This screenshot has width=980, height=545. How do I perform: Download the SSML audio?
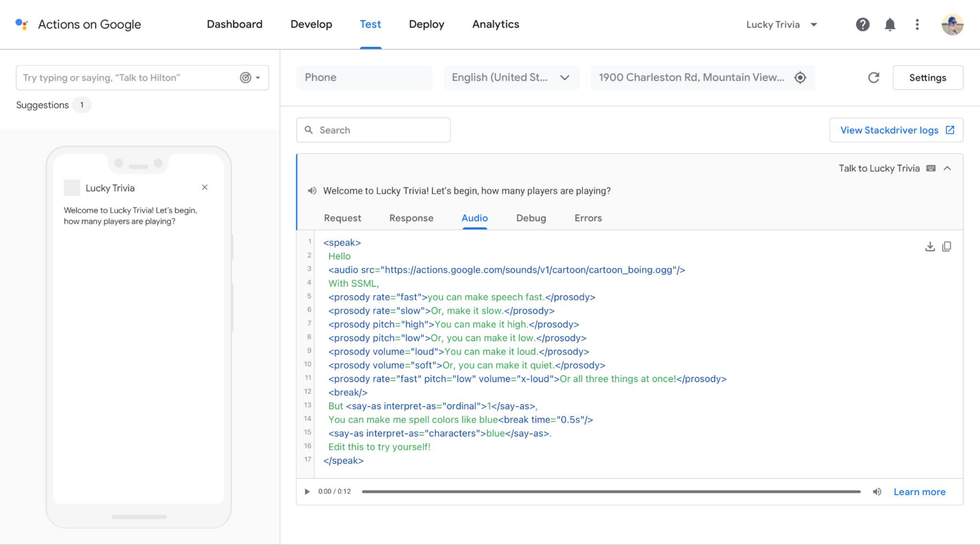[930, 246]
